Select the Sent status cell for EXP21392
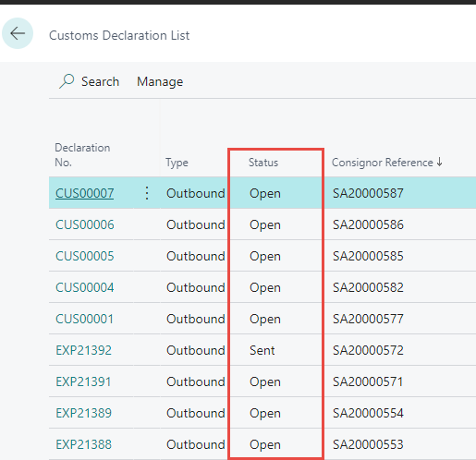Viewport: 476px width, 460px height. [x=275, y=350]
